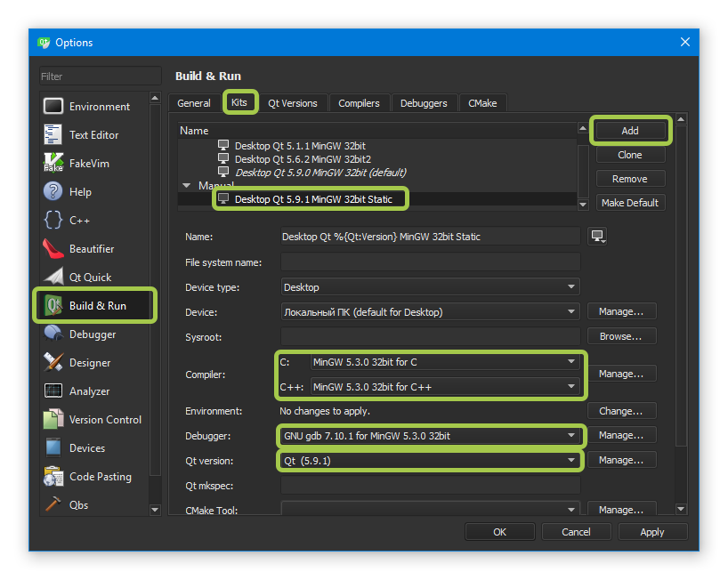Screen dimensions: 728x580
Task: Click the Sysroot path field
Action: (x=431, y=336)
